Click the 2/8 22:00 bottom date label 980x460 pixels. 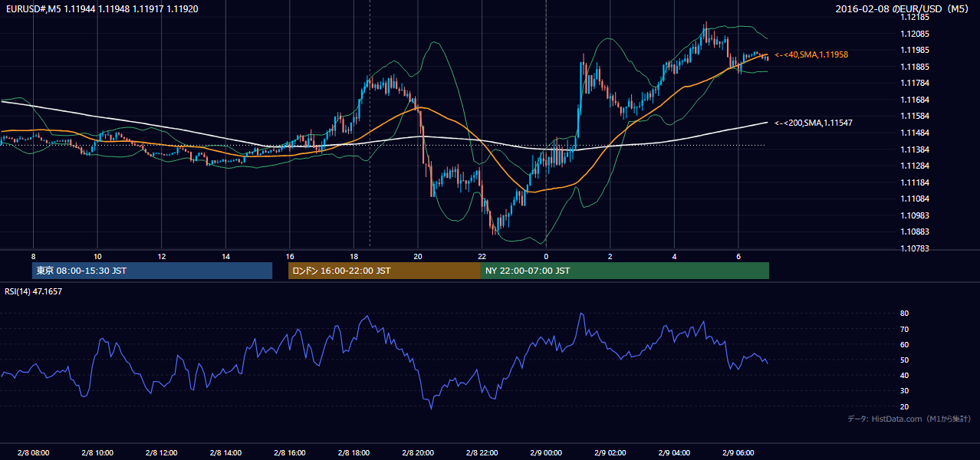[x=482, y=453]
